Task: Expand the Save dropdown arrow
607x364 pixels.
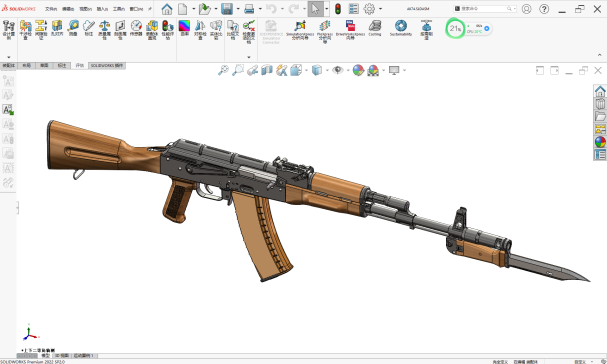Action: tap(238, 9)
